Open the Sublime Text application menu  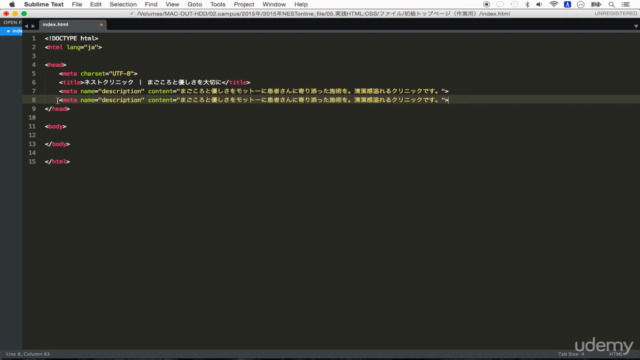[x=44, y=4]
